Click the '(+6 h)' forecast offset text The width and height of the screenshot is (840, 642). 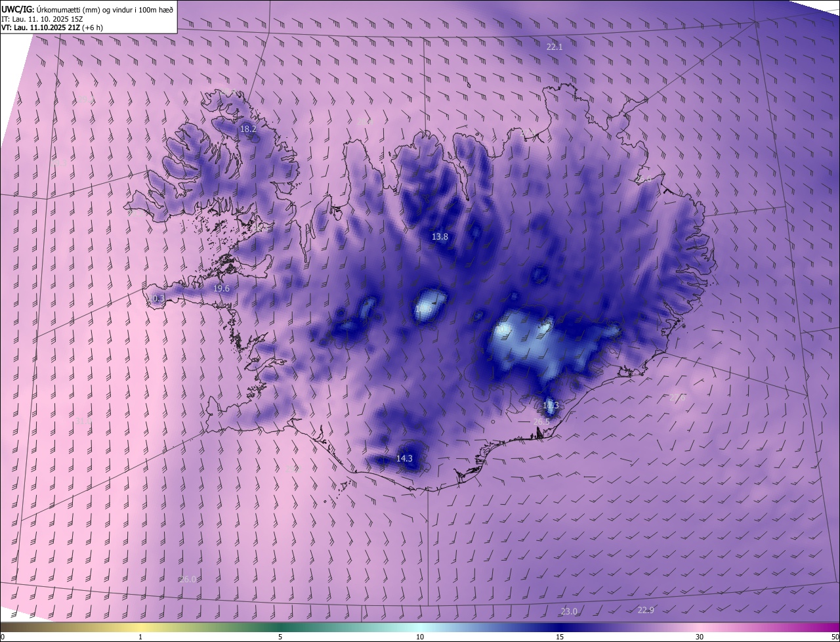point(93,28)
